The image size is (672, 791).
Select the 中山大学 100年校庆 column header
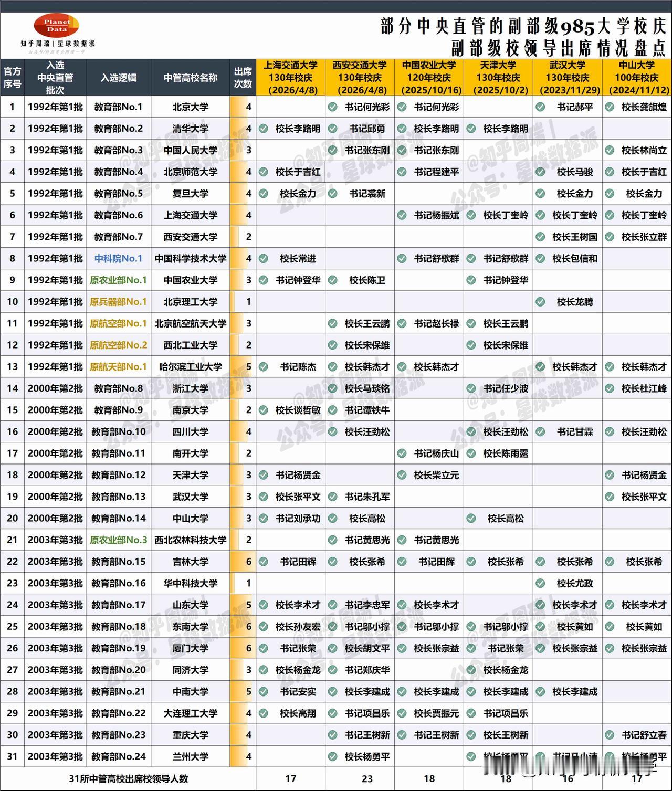tap(637, 77)
